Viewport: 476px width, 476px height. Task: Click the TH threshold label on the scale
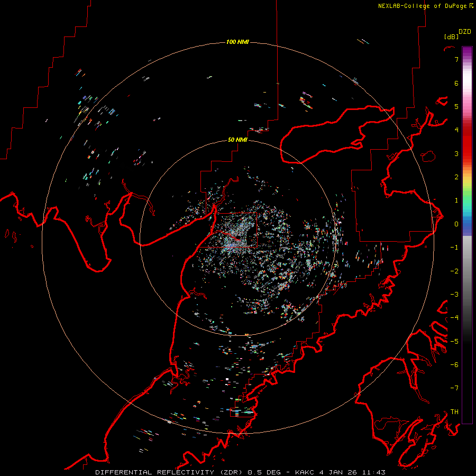[x=454, y=412]
